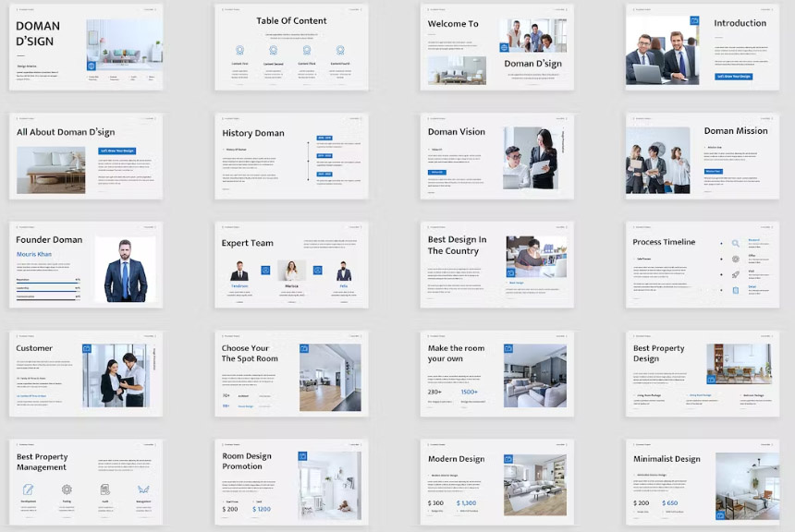Click the Mouris Khan name link
The width and height of the screenshot is (795, 532).
coord(34,254)
